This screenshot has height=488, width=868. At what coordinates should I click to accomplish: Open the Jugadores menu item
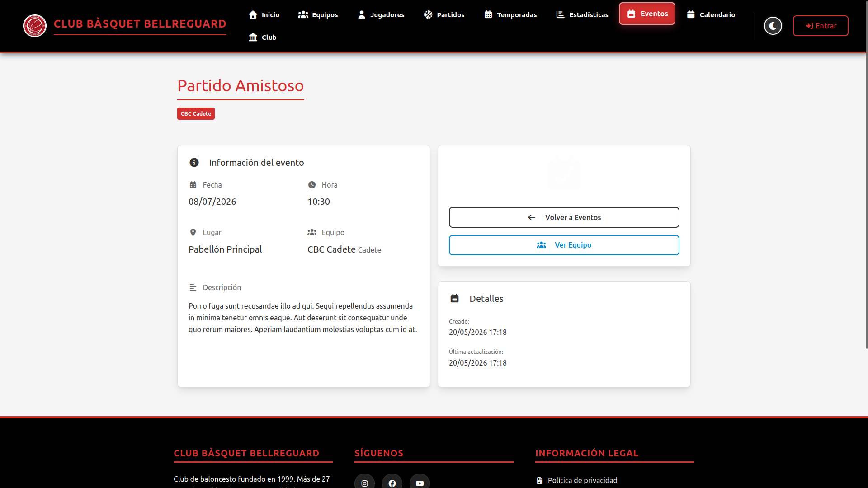(x=381, y=15)
